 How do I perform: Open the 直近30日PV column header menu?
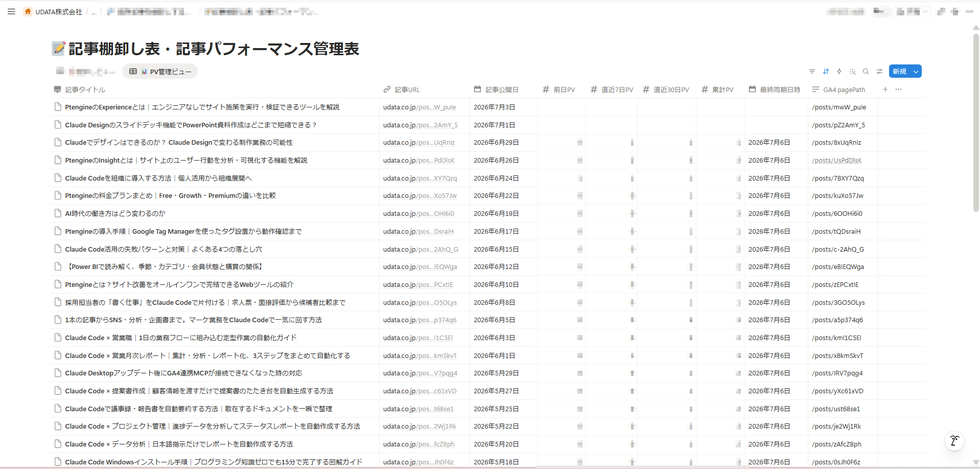[667, 90]
